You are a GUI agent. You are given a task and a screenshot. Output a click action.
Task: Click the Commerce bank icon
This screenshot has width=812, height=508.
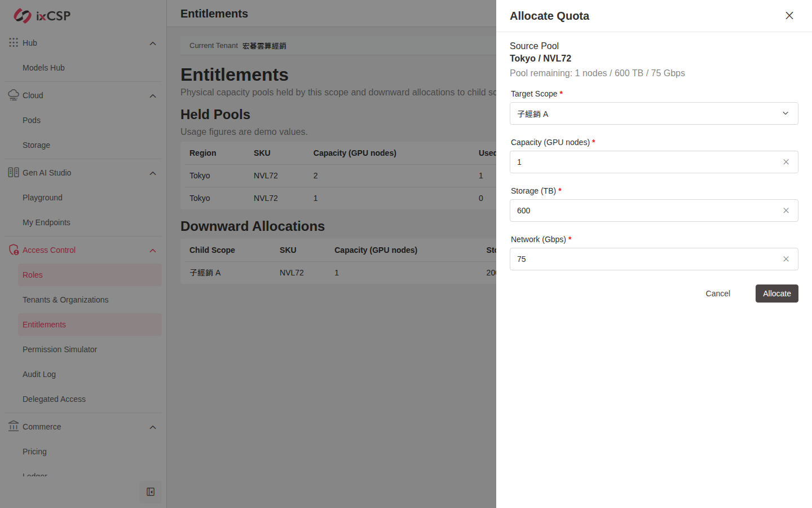point(14,426)
